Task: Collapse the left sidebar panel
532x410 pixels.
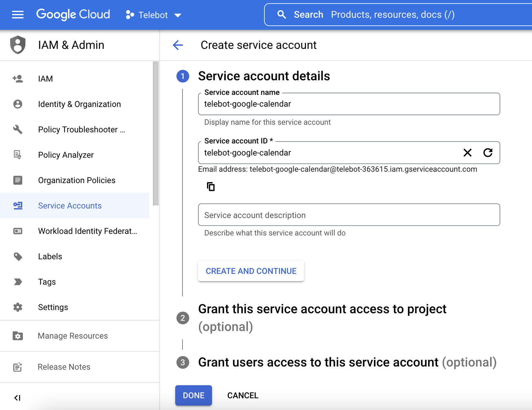Action: [17, 398]
